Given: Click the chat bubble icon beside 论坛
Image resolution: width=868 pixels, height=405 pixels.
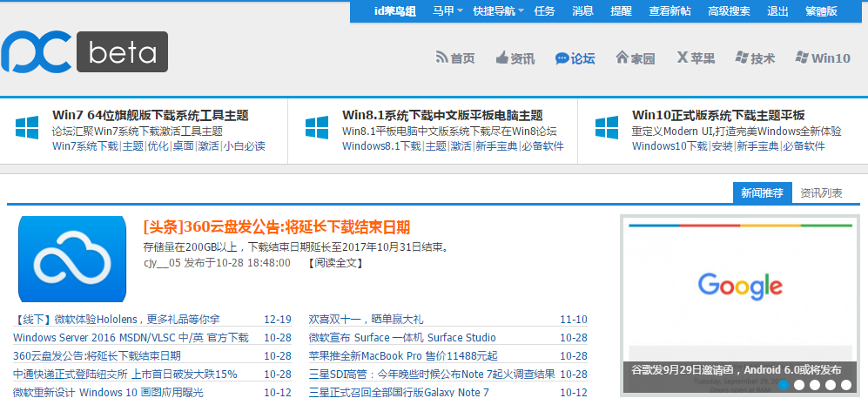Looking at the screenshot, I should point(562,57).
